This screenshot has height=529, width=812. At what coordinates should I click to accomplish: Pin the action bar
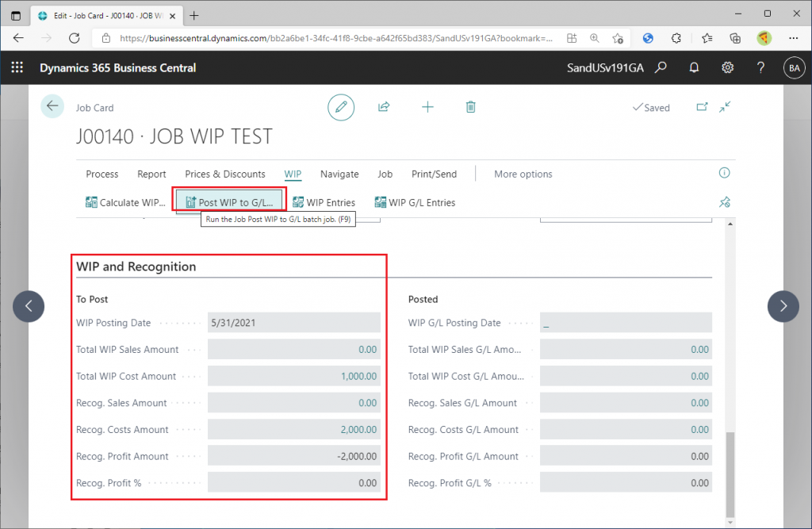(x=725, y=202)
